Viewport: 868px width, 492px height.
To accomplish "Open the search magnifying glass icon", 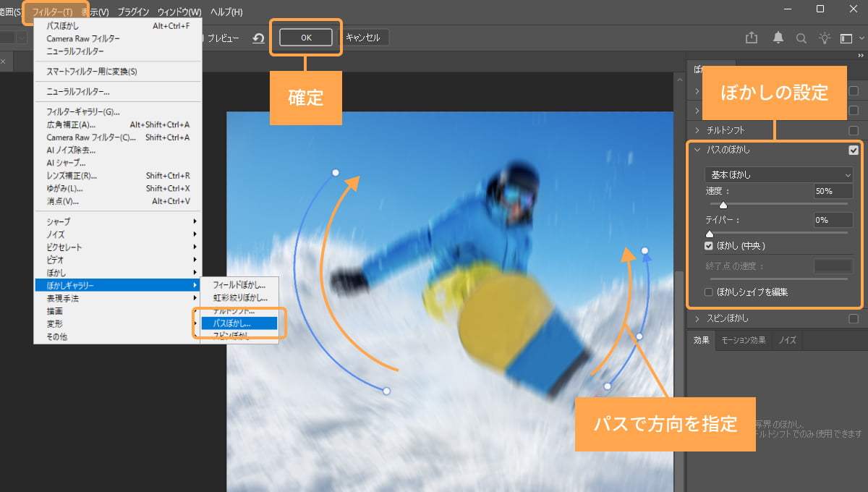I will 801,38.
